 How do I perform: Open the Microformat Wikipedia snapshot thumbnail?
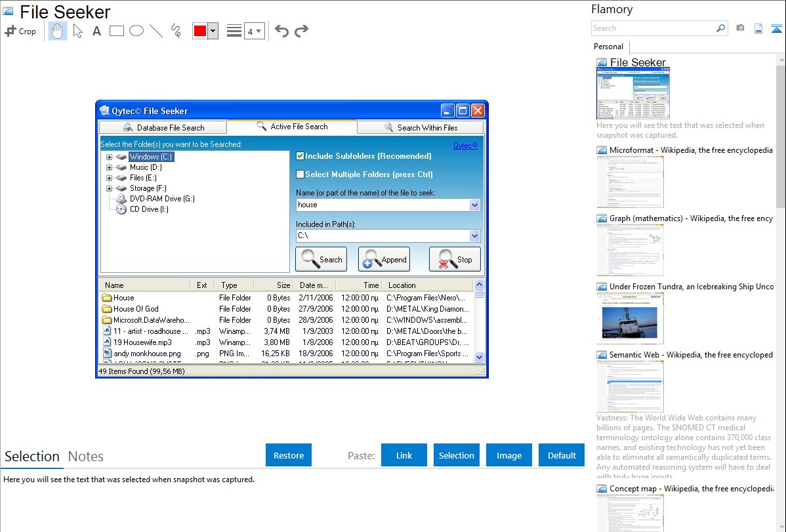coord(630,182)
